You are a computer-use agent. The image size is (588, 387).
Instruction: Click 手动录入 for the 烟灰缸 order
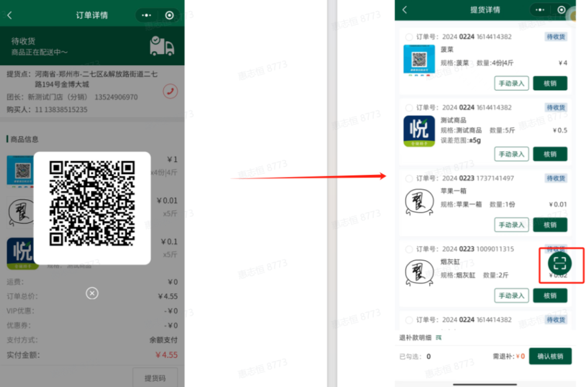(512, 296)
